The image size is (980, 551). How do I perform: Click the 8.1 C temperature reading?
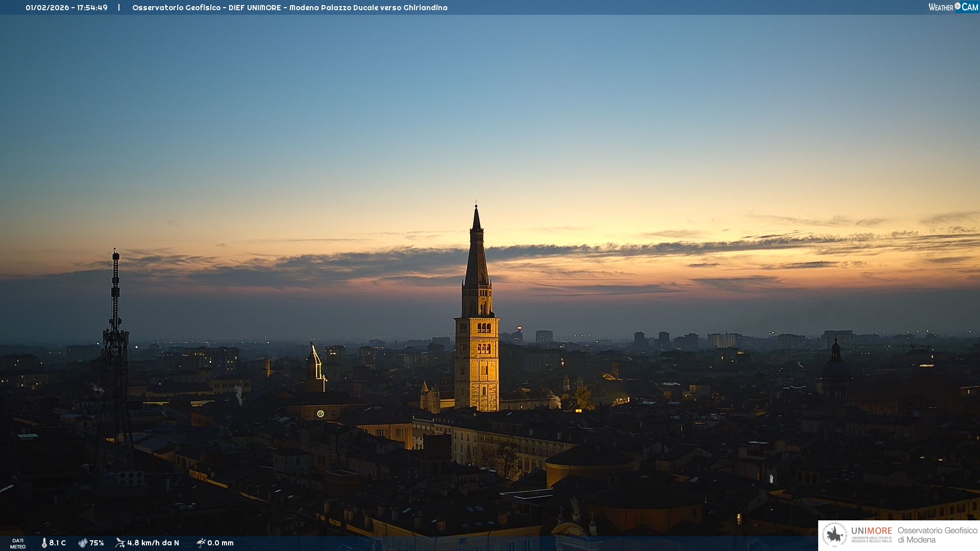(57, 543)
